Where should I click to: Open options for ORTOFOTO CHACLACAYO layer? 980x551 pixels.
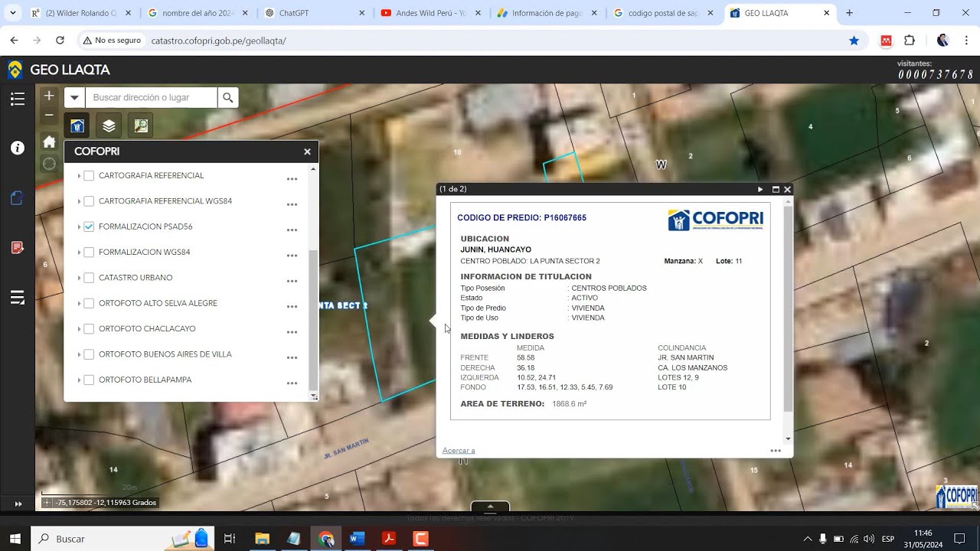292,331
